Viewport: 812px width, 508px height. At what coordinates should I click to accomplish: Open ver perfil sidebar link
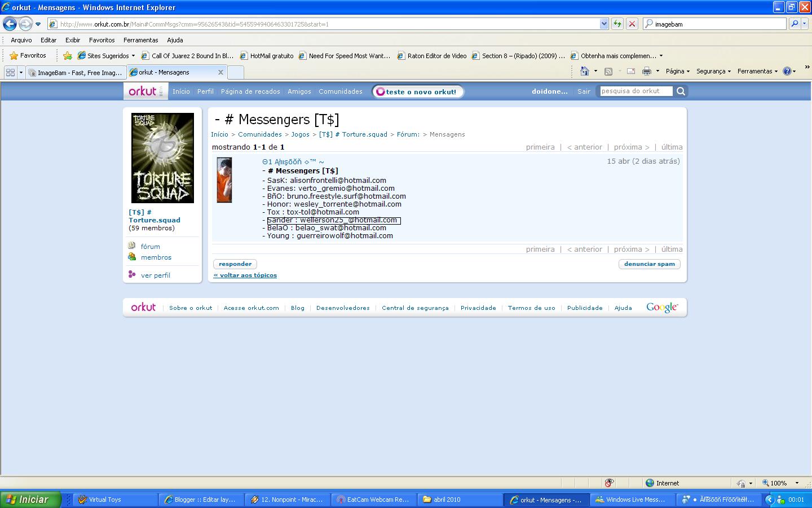point(156,275)
